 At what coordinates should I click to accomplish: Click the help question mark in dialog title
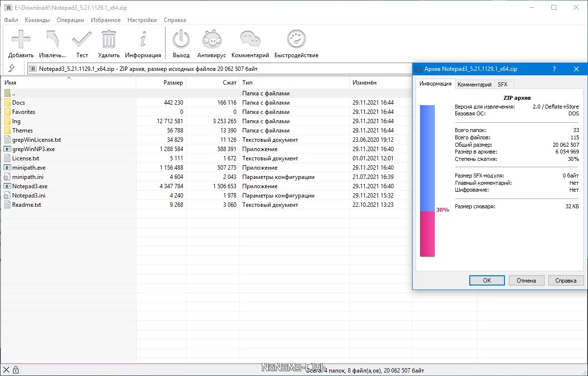554,69
